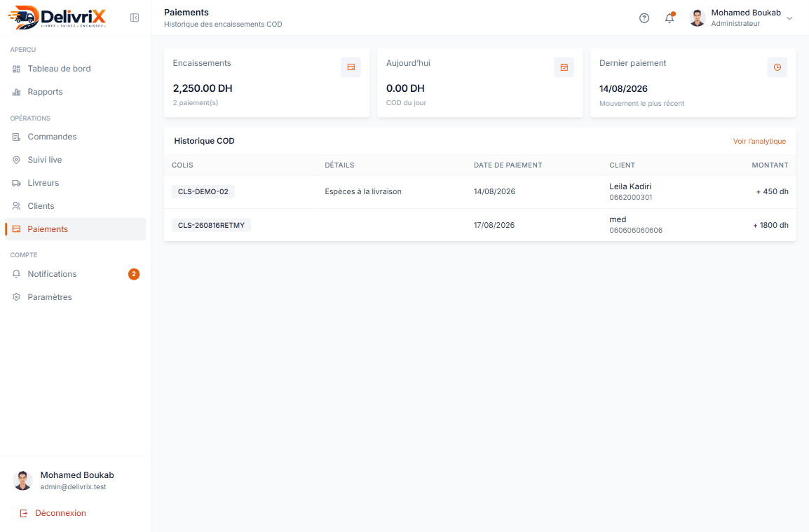
Task: Click the Aujourd'hui calendar icon
Action: click(x=564, y=67)
